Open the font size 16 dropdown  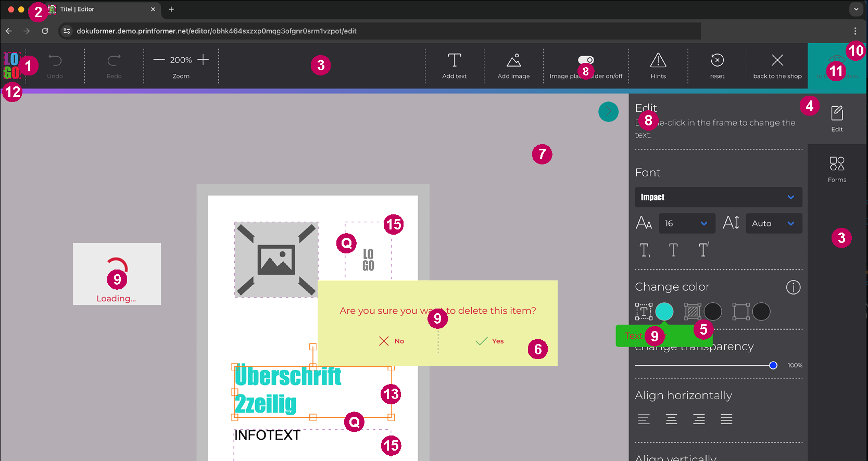click(686, 223)
